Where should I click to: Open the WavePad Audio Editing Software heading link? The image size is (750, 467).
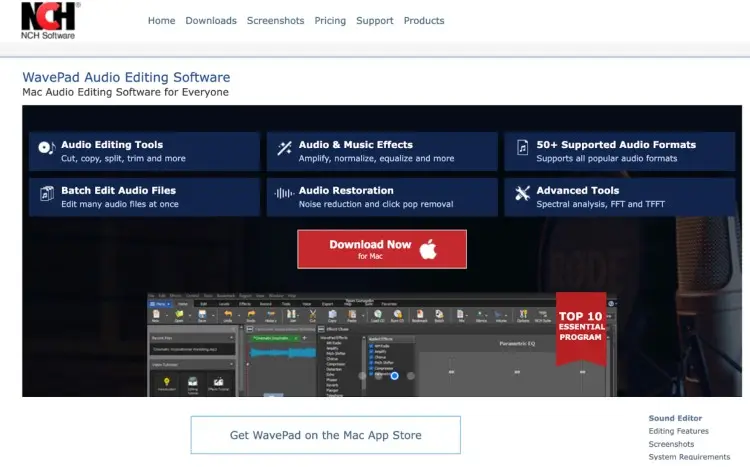click(x=126, y=77)
